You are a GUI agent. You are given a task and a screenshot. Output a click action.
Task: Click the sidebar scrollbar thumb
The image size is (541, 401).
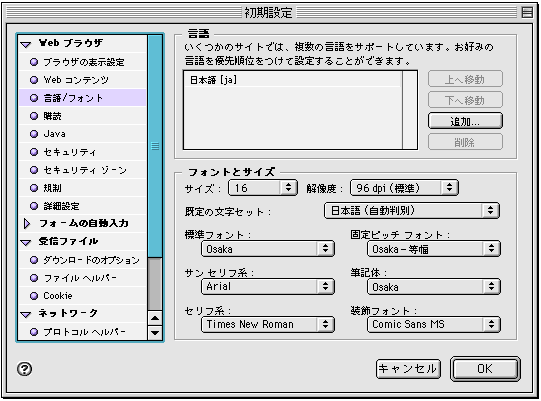tap(155, 146)
